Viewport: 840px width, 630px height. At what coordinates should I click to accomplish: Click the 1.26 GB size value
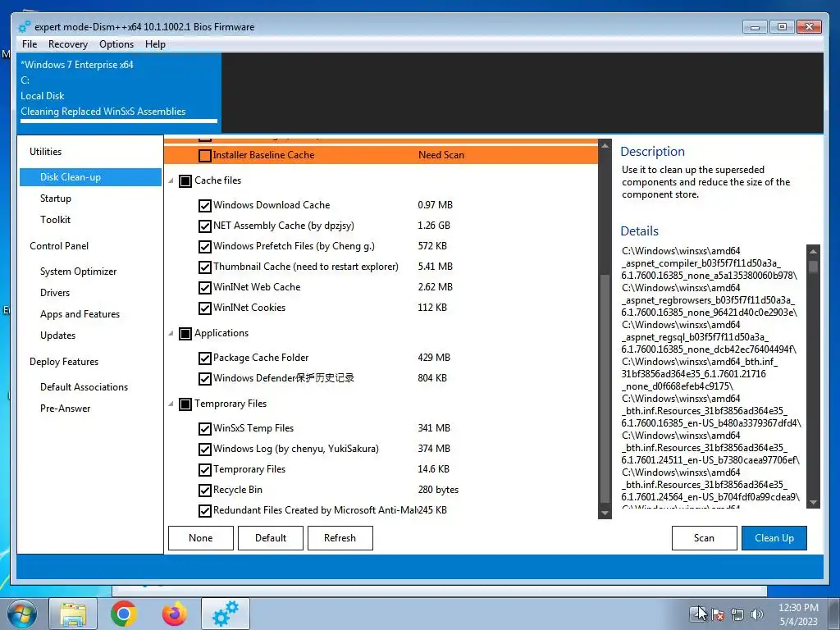(x=434, y=226)
